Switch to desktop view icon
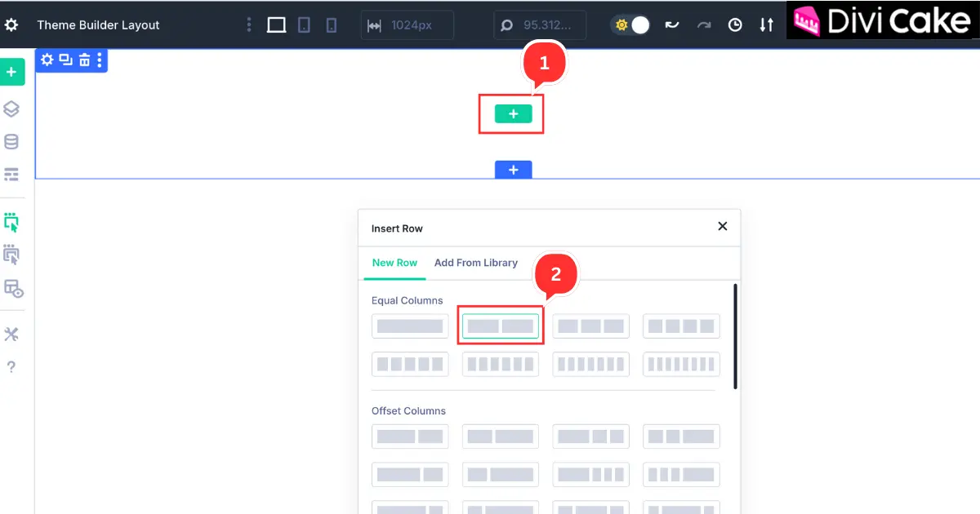Viewport: 980px width, 514px height. pos(277,25)
